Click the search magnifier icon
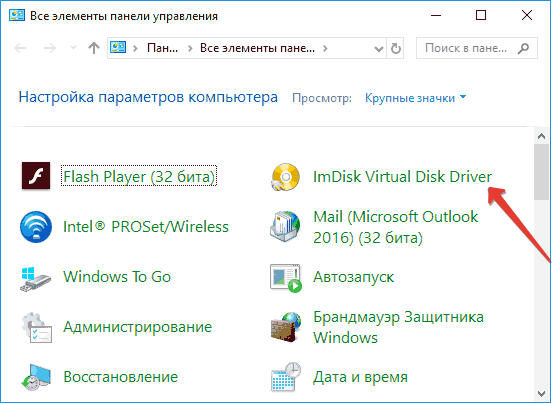Viewport: 552px width, 403px height. click(x=523, y=48)
